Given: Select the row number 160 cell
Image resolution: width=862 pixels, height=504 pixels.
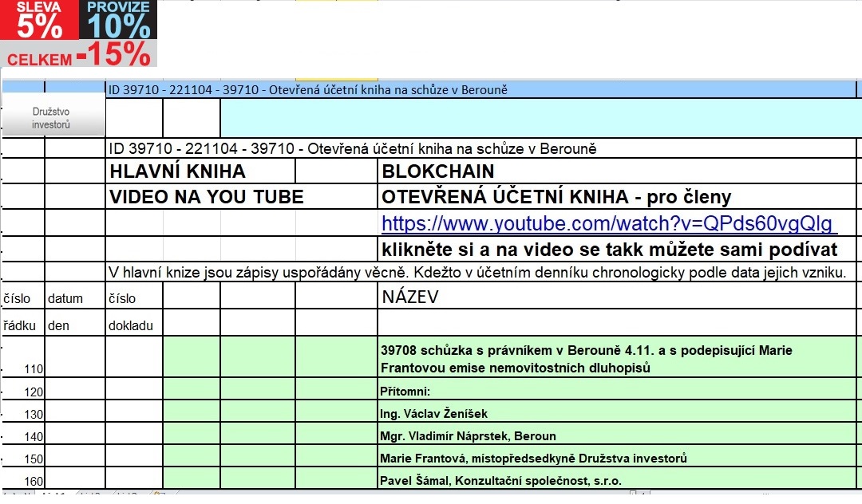Looking at the screenshot, I should click(22, 478).
